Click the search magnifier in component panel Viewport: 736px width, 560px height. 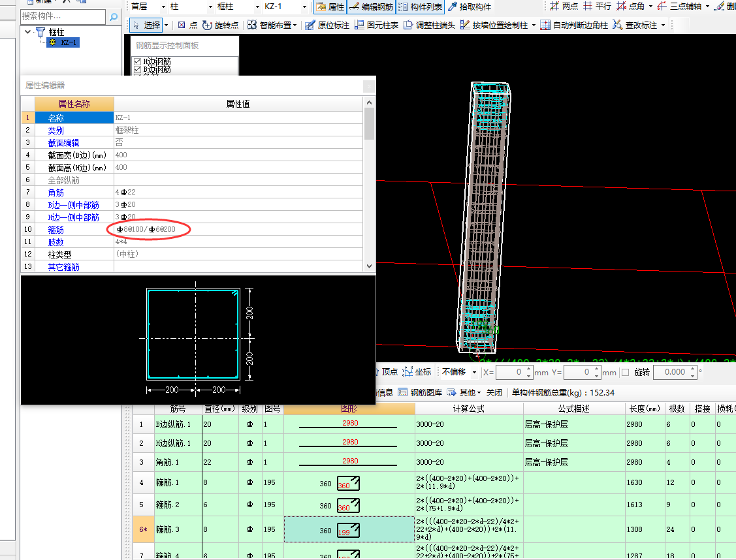[113, 17]
